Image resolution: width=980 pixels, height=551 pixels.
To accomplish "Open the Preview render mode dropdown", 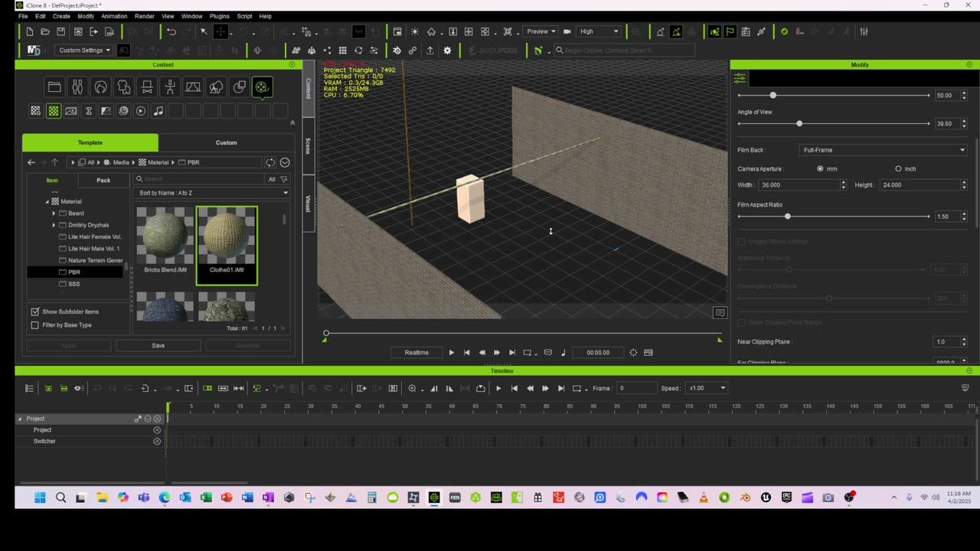I will [540, 31].
